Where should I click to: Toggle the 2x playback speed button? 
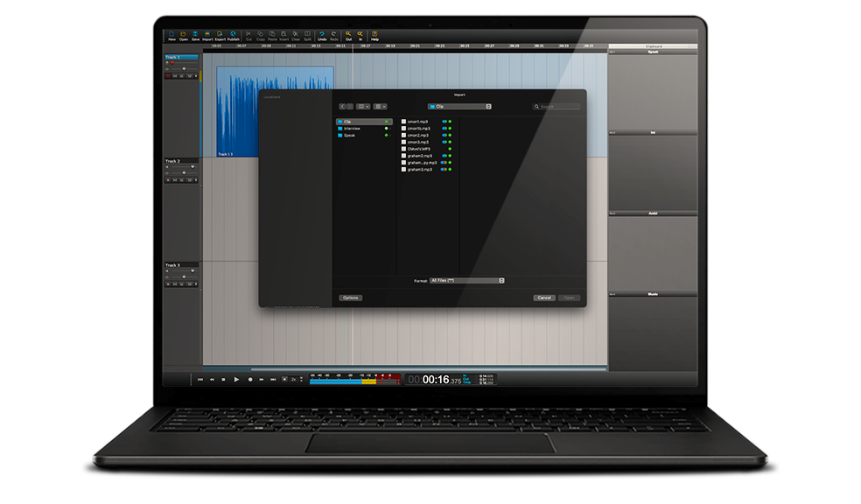(x=294, y=380)
